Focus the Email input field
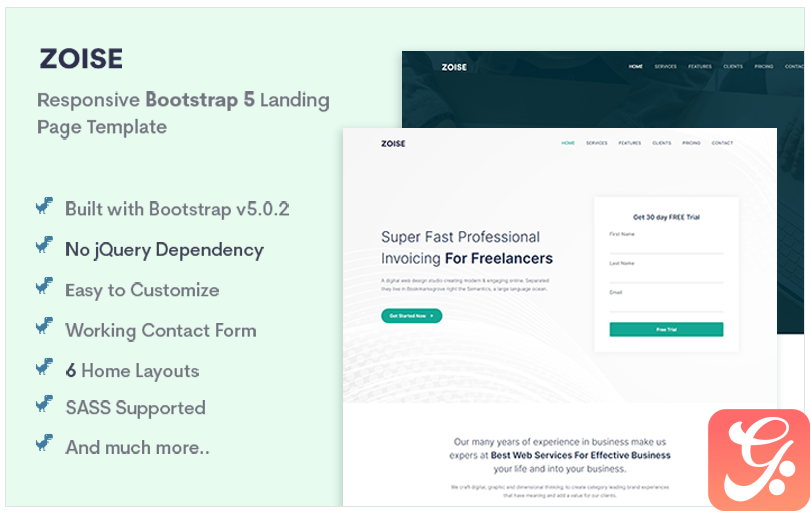 pyautogui.click(x=666, y=304)
